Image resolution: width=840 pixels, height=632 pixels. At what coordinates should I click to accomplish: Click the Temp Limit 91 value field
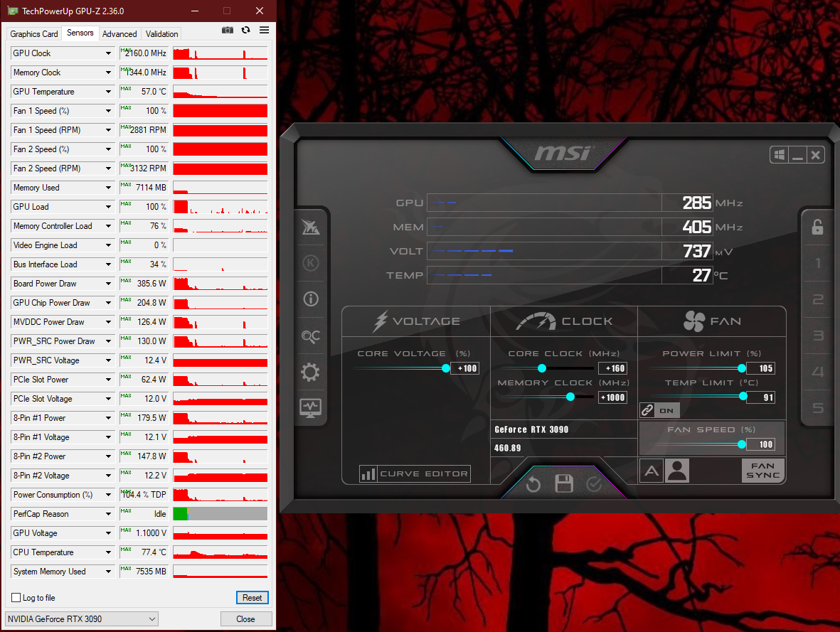click(x=761, y=397)
